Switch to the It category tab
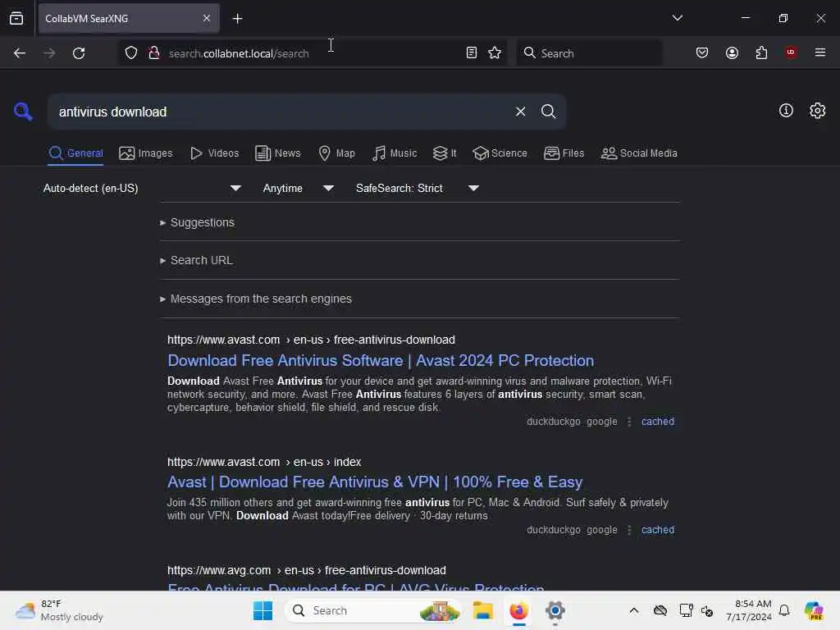This screenshot has width=840, height=630. click(444, 153)
